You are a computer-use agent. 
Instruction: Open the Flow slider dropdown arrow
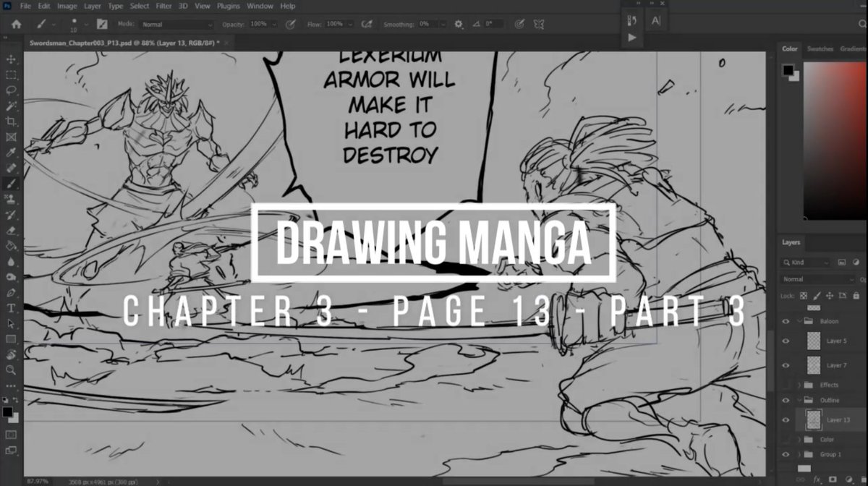tap(350, 24)
